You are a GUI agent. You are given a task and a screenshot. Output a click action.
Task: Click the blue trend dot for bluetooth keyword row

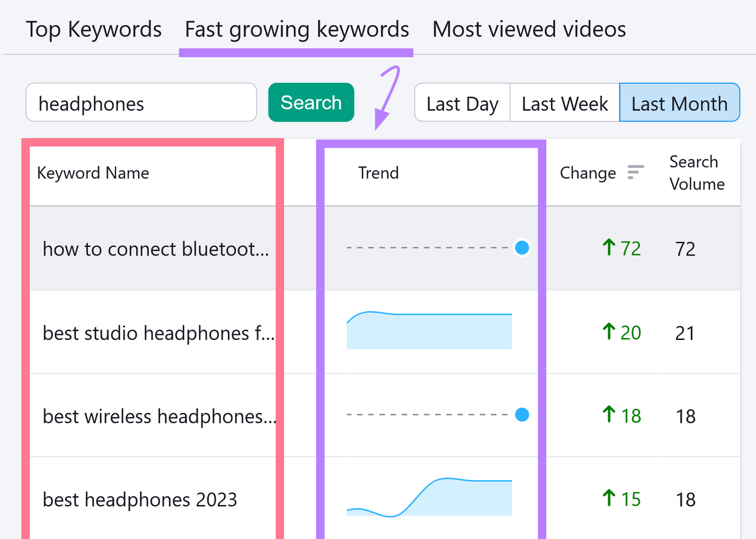522,248
